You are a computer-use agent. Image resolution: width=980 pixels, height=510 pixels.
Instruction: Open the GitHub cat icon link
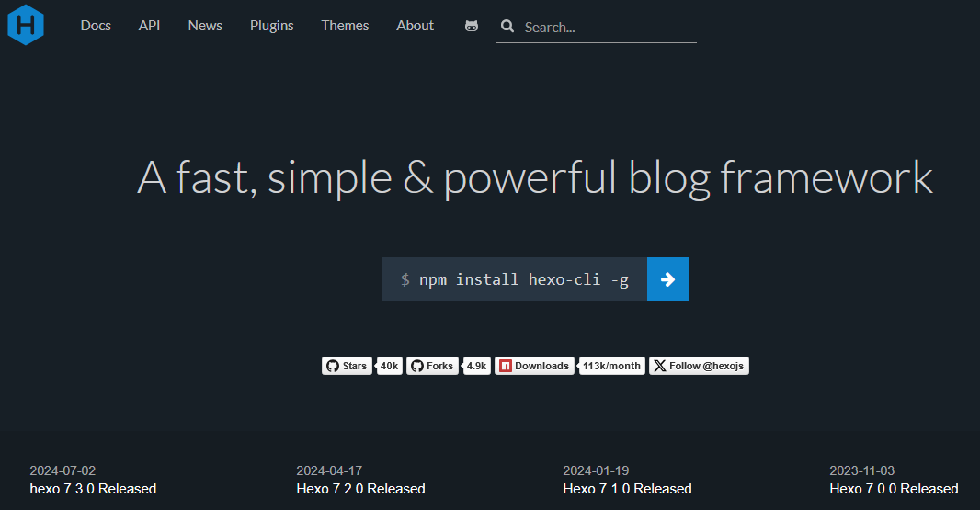[x=472, y=26]
